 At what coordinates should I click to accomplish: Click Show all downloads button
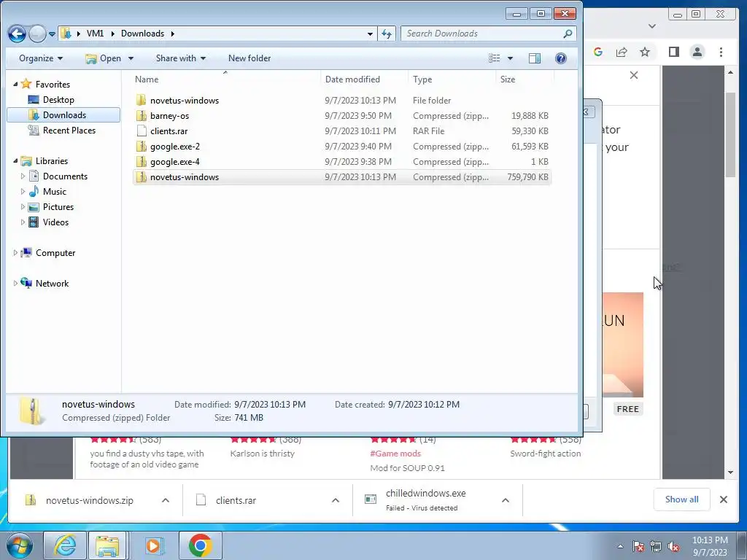click(682, 499)
